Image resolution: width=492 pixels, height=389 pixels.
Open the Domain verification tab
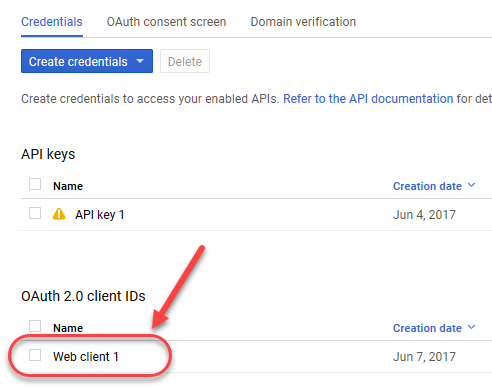(x=303, y=22)
